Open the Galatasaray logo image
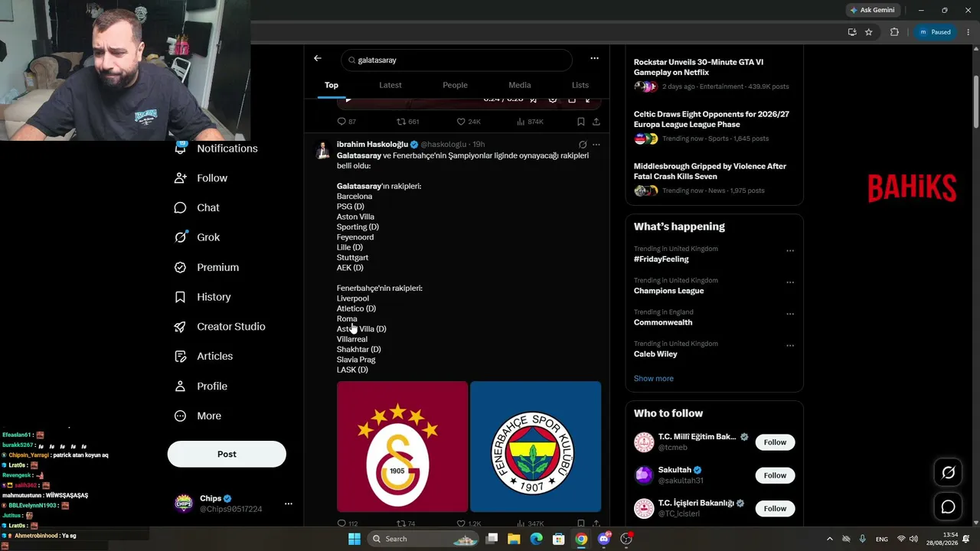 (402, 447)
